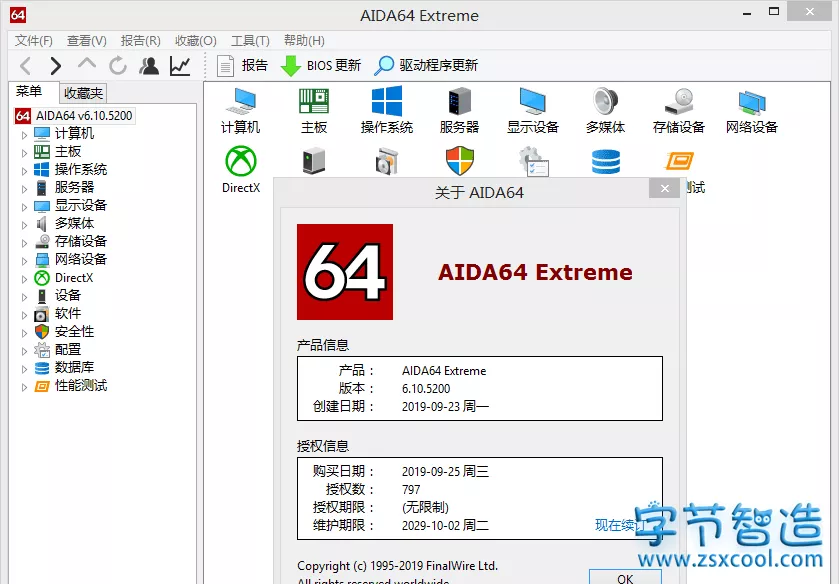Expand the 服务器 node in the tree
This screenshot has width=839, height=584.
click(24, 189)
